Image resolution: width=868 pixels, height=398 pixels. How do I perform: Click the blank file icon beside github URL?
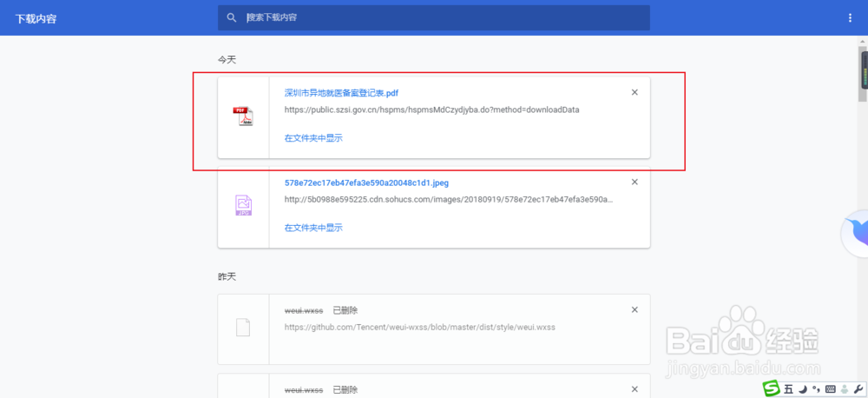tap(243, 327)
